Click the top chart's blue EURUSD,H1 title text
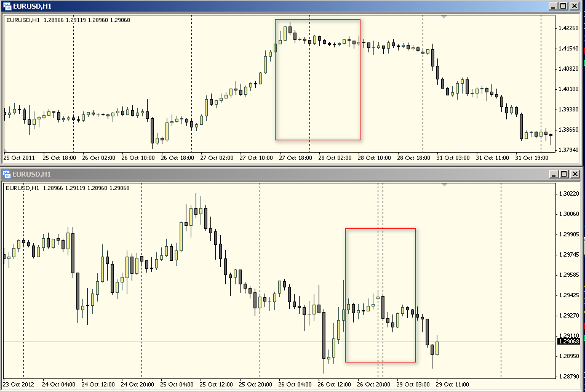The image size is (585, 392). point(32,6)
